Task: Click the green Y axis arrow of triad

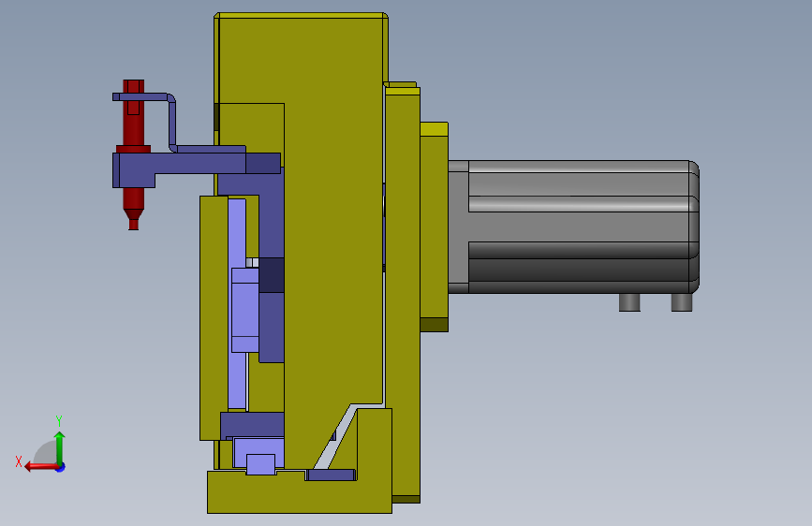Action: [60, 447]
